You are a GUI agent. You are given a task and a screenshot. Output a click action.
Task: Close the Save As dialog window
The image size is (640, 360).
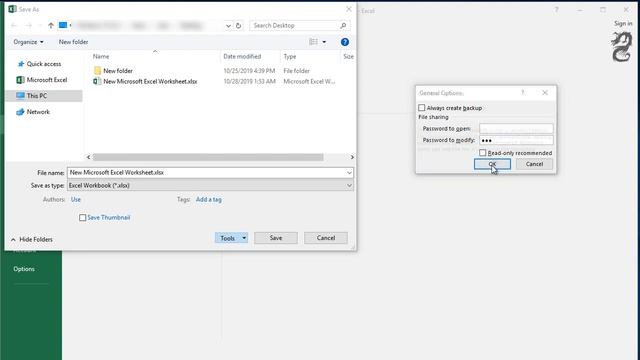tap(349, 9)
